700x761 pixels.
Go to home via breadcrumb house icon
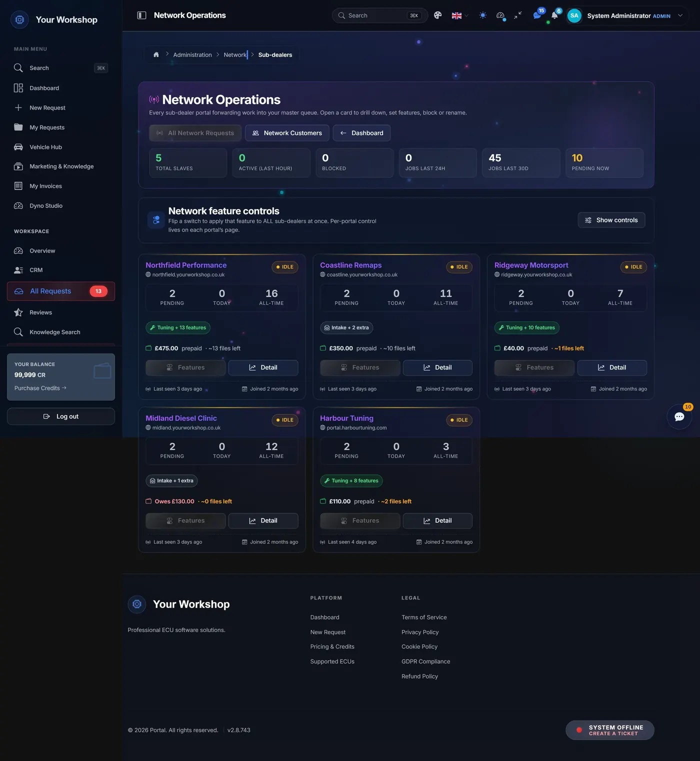[156, 55]
